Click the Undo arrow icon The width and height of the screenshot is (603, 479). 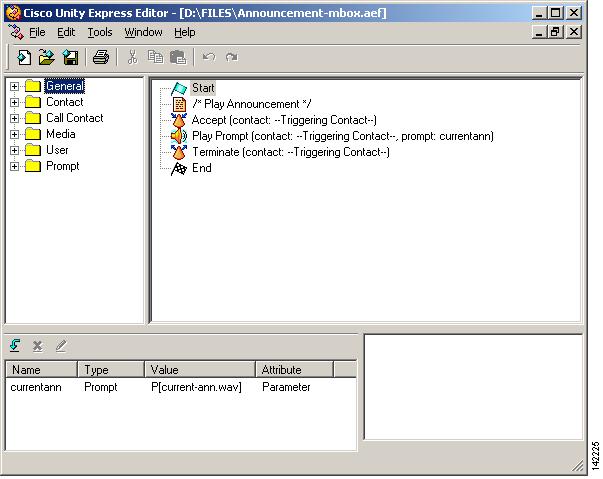click(x=209, y=58)
